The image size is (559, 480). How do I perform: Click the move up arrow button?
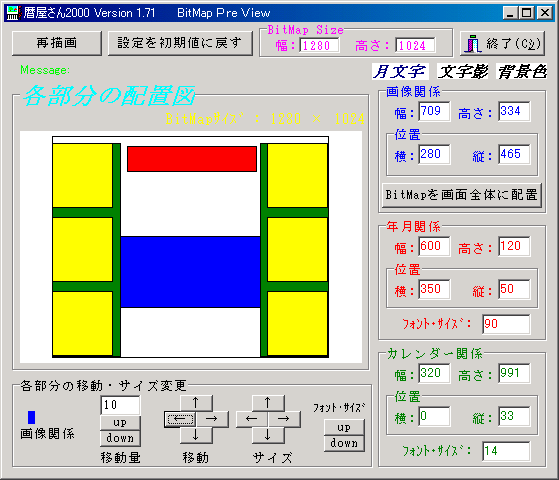coord(196,403)
